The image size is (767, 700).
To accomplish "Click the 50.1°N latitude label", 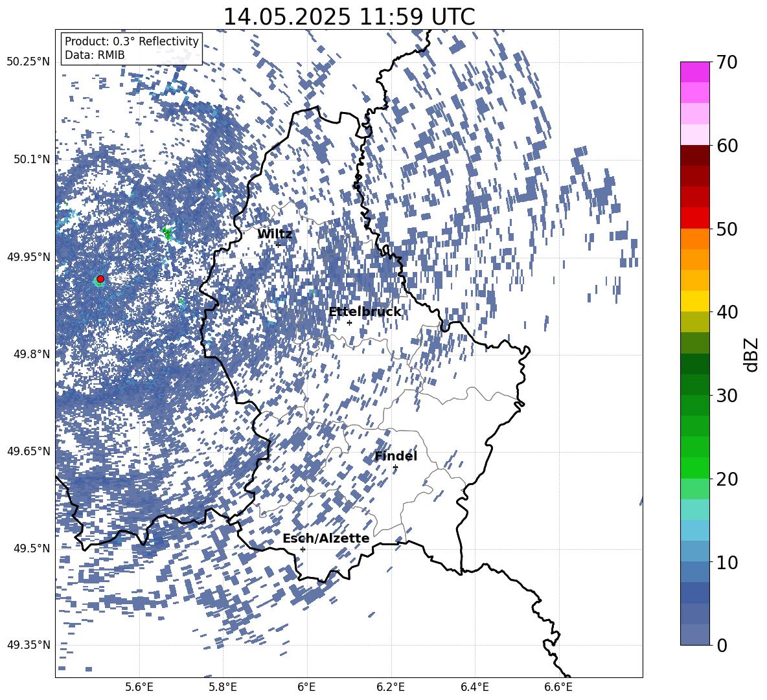I will tap(31, 159).
